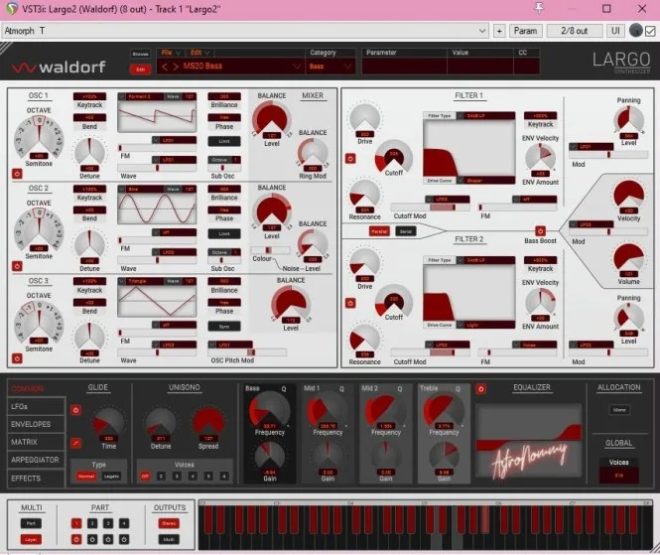Viewport: 660px width, 555px height.
Task: Select Parallel filter routing
Action: 379,231
